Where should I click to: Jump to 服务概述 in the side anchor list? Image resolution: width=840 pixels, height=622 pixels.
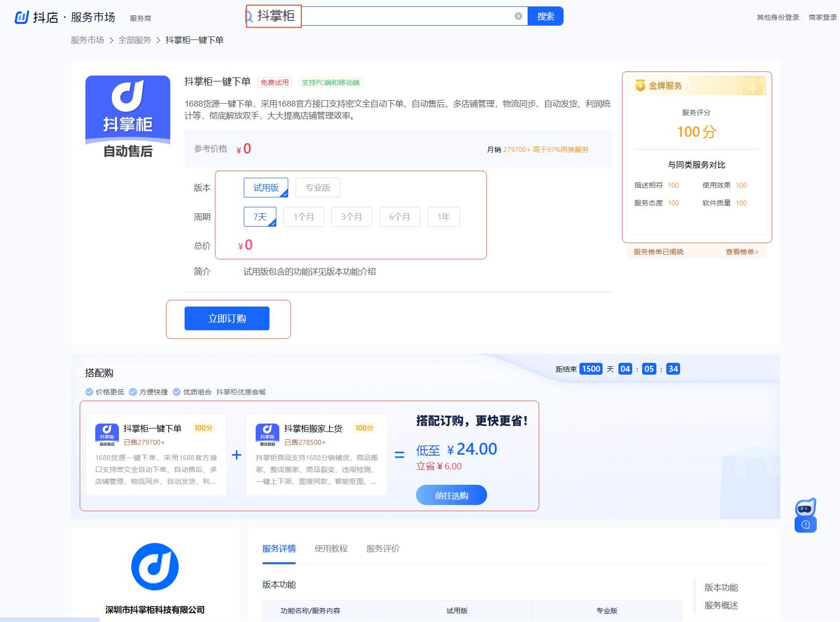[x=721, y=605]
